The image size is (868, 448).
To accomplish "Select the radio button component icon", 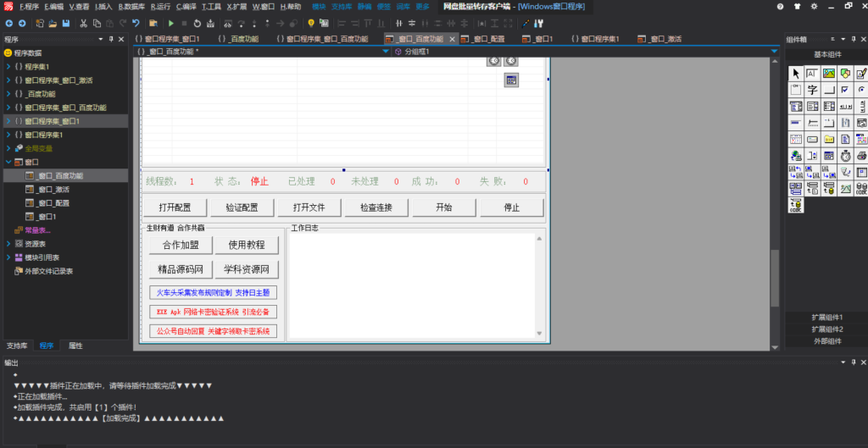I will [x=861, y=90].
